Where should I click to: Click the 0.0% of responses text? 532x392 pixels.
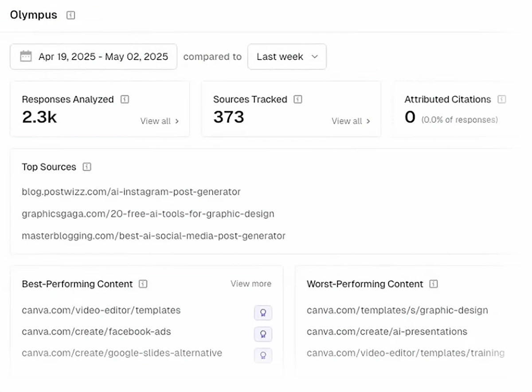459,120
